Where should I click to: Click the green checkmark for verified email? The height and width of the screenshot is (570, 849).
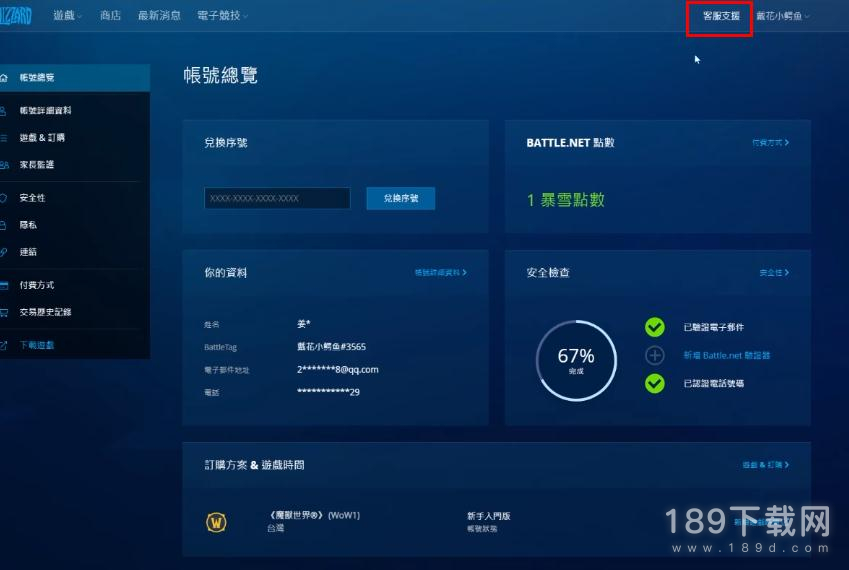click(x=655, y=327)
